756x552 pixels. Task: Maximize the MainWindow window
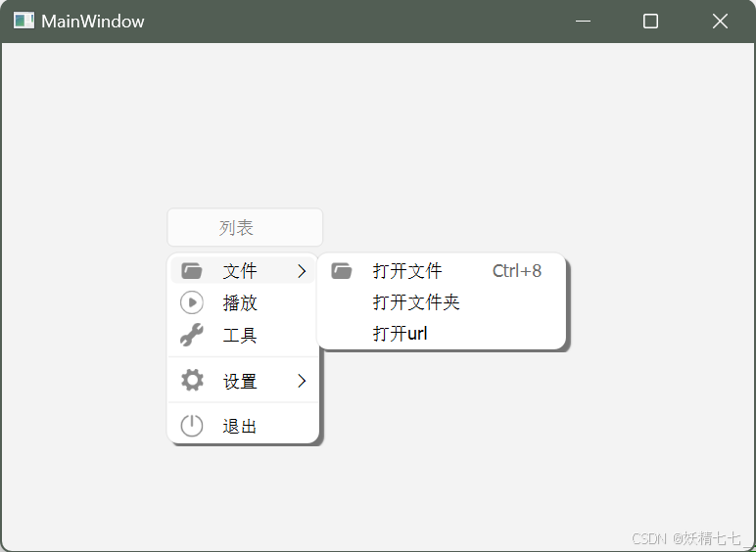click(650, 22)
